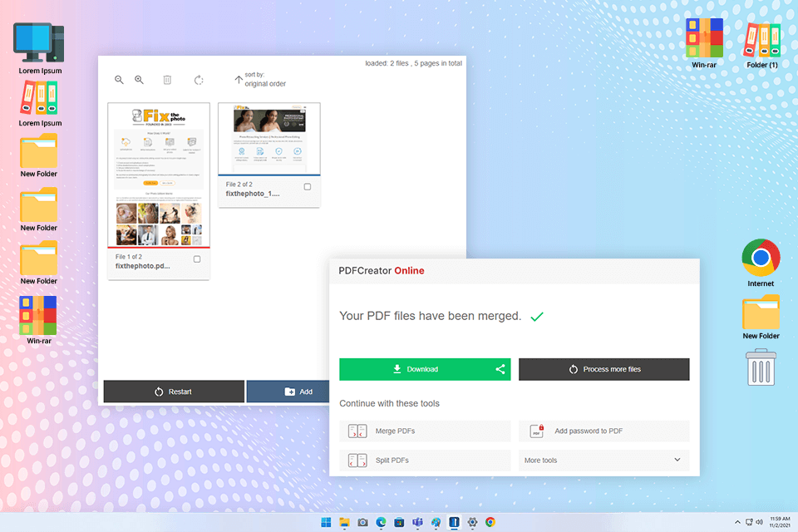Open the Lorem Ipsum binders desktop icon
The height and width of the screenshot is (532, 798).
[x=40, y=104]
